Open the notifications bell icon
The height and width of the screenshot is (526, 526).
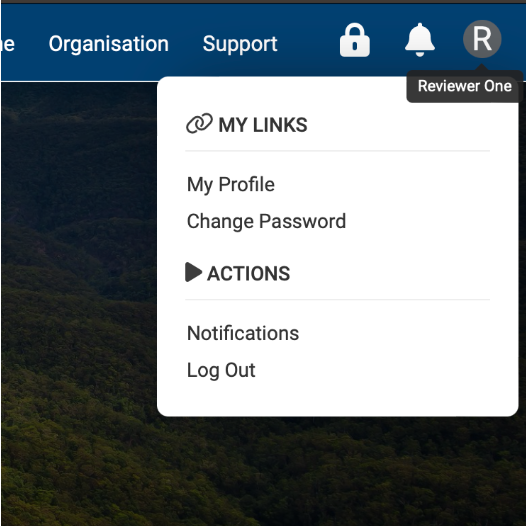(420, 40)
